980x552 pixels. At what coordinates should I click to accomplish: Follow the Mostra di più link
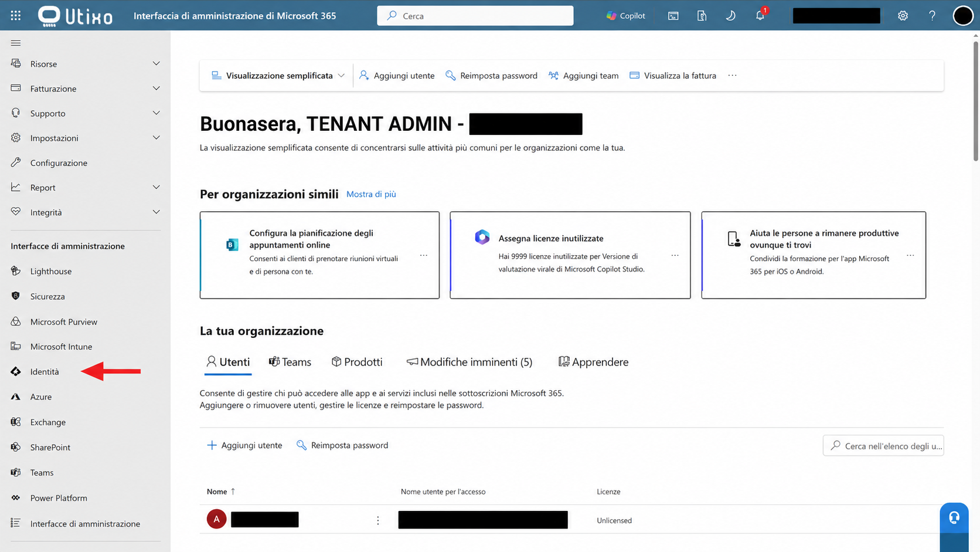point(371,194)
